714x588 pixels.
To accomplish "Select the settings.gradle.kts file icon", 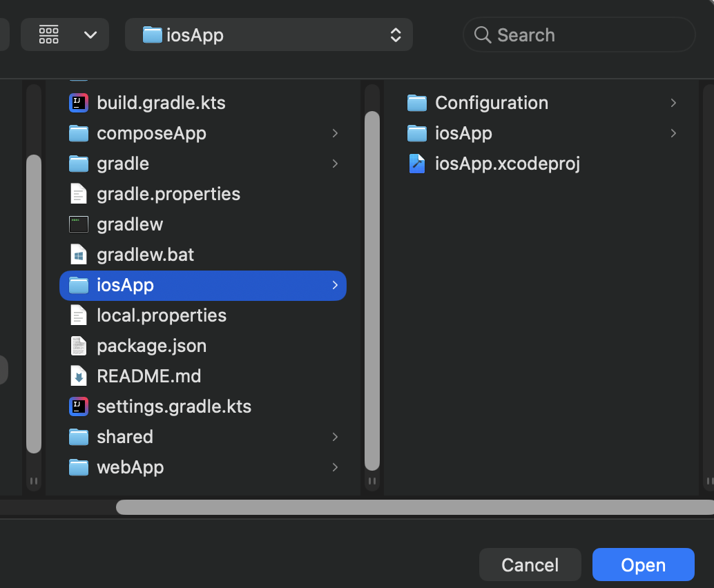I will click(78, 406).
